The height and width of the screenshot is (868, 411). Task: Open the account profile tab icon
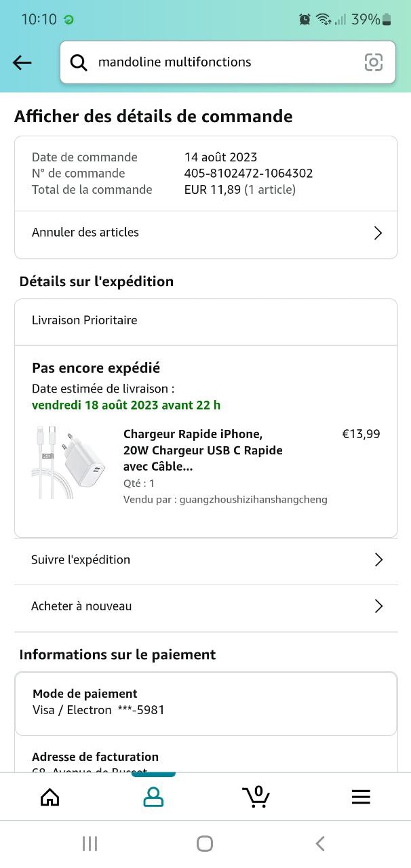(153, 797)
